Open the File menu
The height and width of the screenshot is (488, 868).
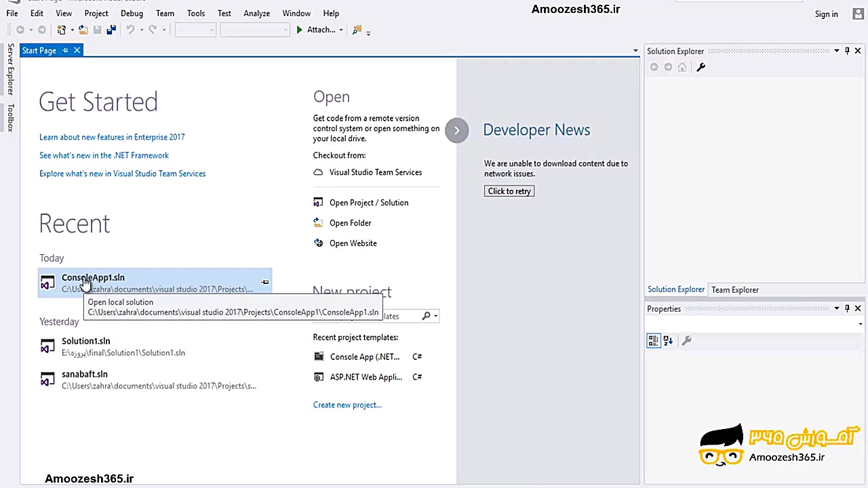pos(12,14)
